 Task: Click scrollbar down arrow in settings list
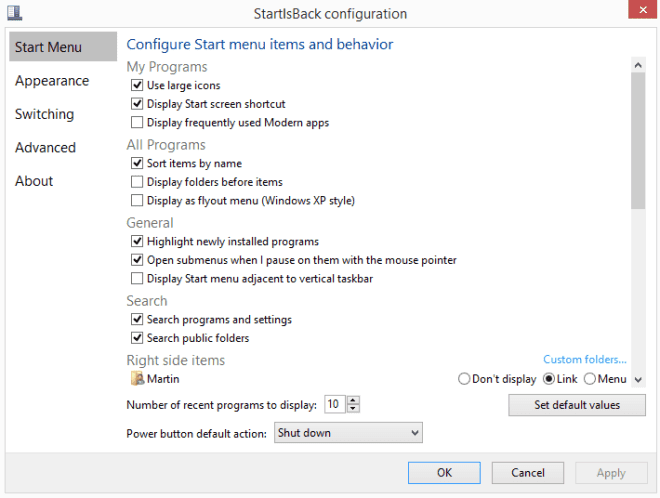click(x=638, y=380)
